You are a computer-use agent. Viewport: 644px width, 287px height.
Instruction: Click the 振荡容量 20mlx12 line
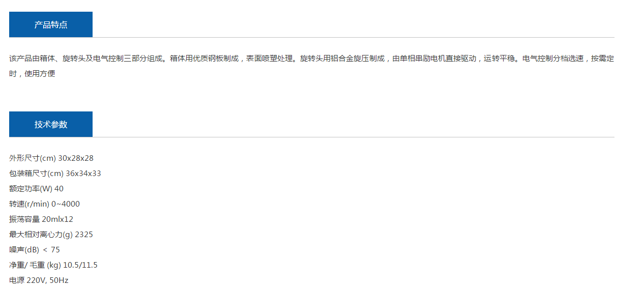click(x=41, y=219)
